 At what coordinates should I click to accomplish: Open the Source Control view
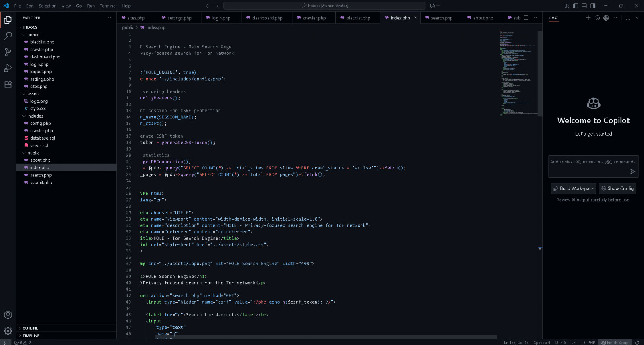8,52
